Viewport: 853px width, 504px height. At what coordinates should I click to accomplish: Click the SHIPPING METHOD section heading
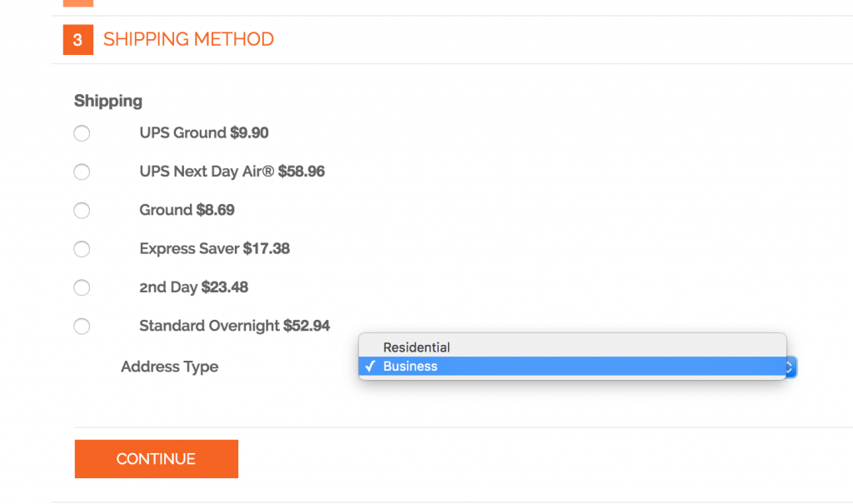click(x=188, y=39)
